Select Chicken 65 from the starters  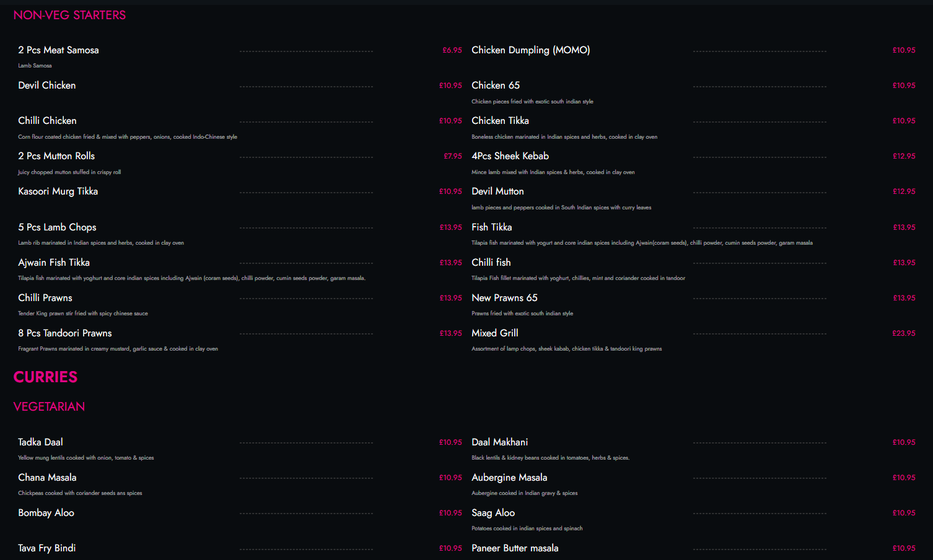(496, 85)
